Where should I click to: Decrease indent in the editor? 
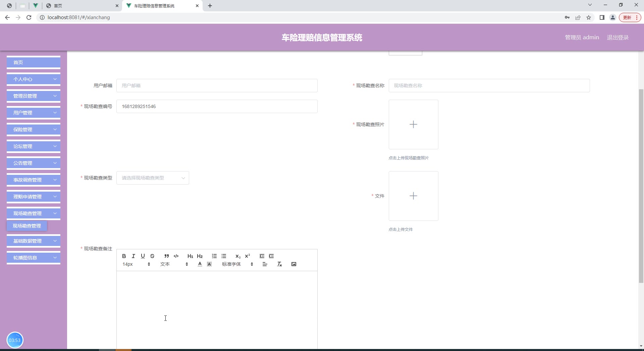262,256
